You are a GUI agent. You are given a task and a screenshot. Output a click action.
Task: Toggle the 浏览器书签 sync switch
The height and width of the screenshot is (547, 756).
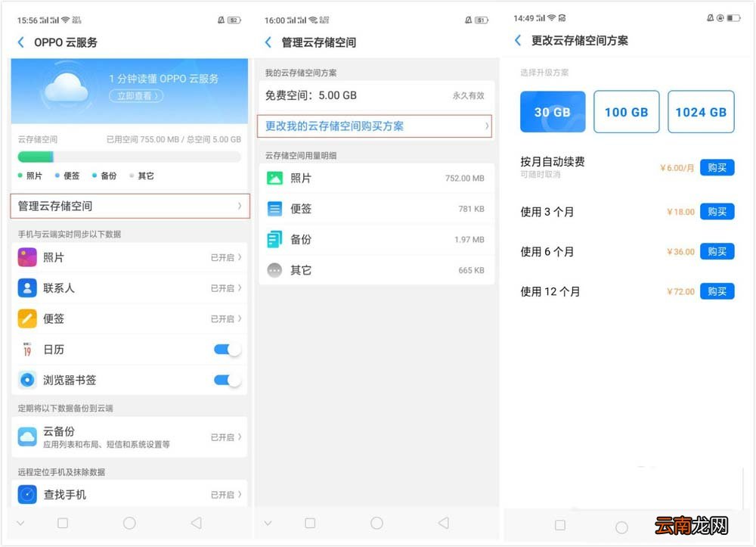[x=227, y=380]
